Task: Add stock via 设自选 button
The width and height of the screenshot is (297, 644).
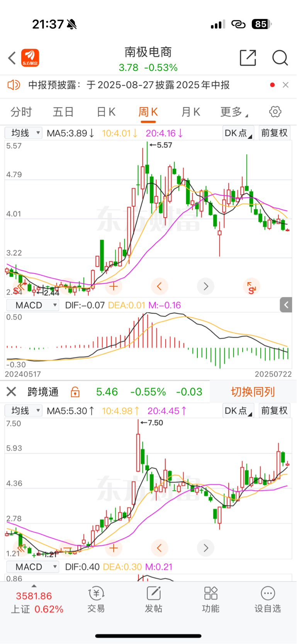Action: point(268,600)
